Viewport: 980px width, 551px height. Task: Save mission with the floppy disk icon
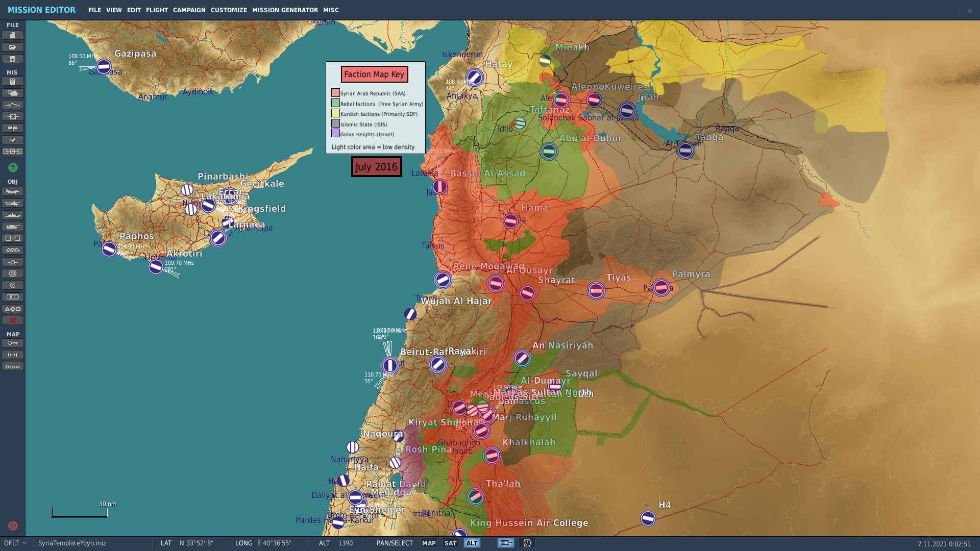13,59
